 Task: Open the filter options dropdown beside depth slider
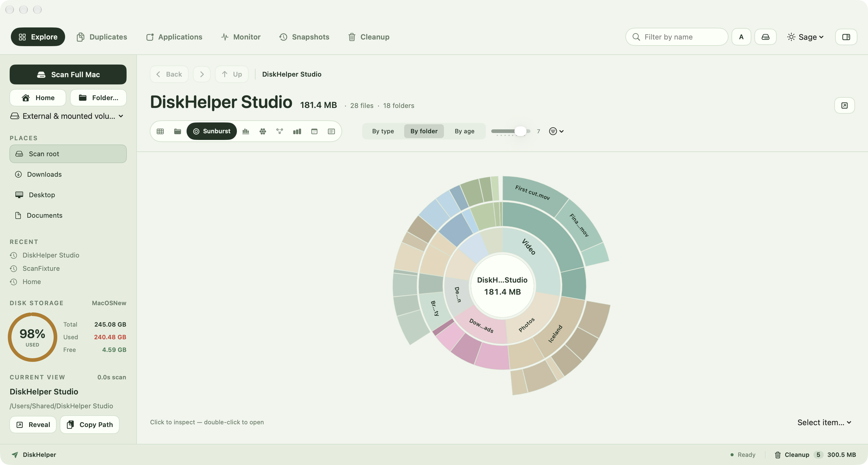(x=556, y=131)
